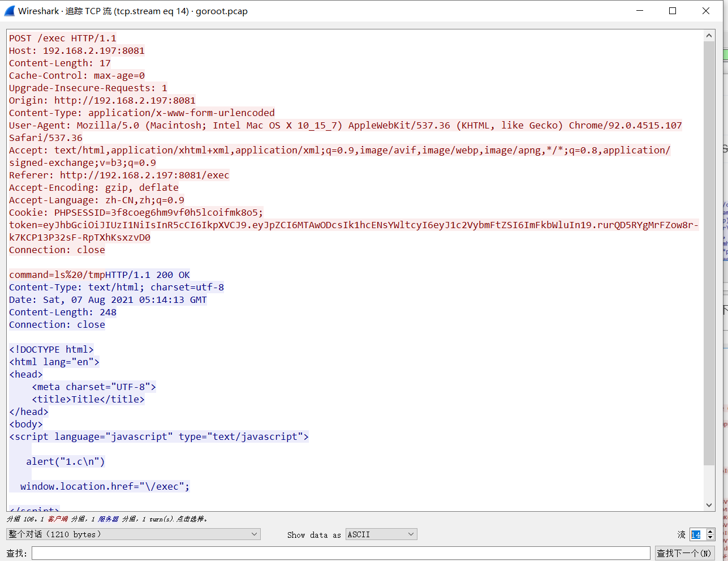Click the Content-Type x-www-form-urlencoded line
This screenshot has height=561, width=728.
pyautogui.click(x=142, y=113)
